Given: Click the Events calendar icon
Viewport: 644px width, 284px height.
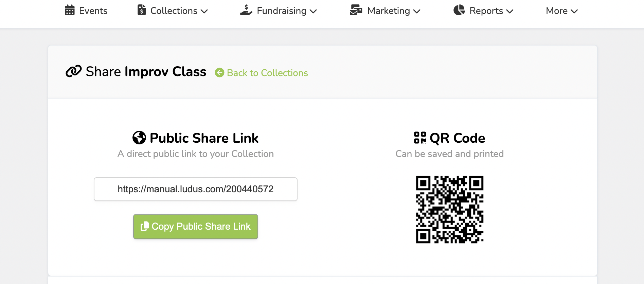Looking at the screenshot, I should pyautogui.click(x=69, y=11).
